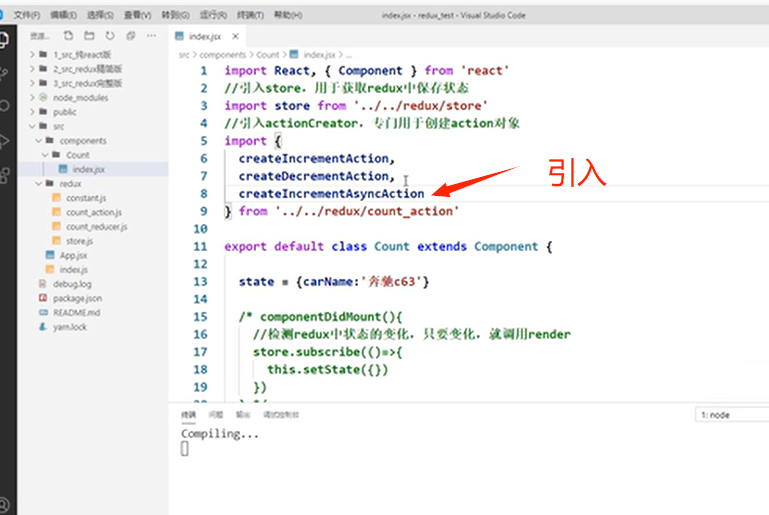Switch to the 调试控制台 panel tab
769x515 pixels.
click(x=281, y=415)
